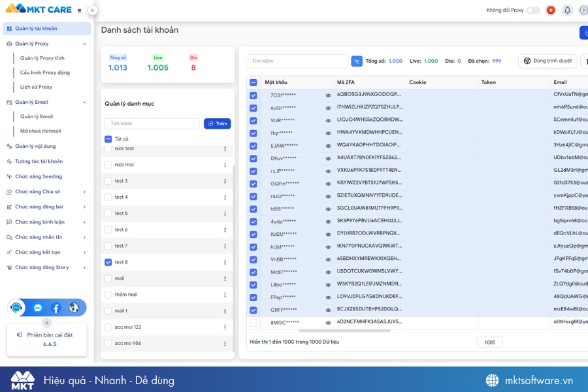The width and height of the screenshot is (588, 392).
Task: Click the Vietnam flag language icon
Action: (551, 10)
